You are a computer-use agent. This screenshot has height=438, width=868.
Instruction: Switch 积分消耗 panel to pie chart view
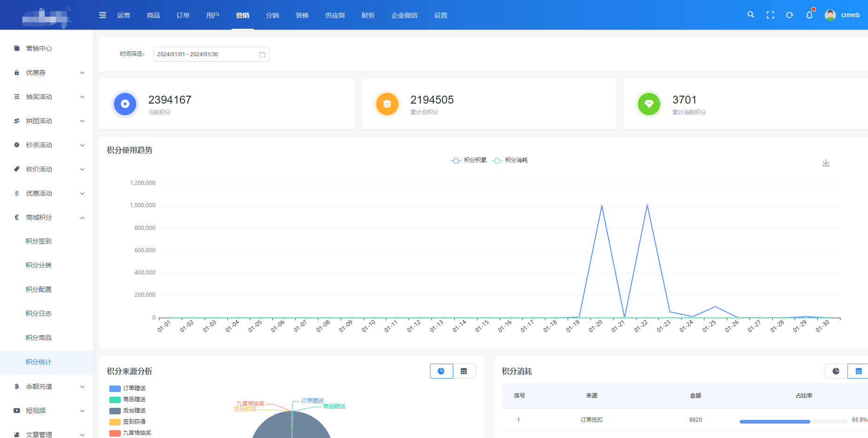(836, 371)
